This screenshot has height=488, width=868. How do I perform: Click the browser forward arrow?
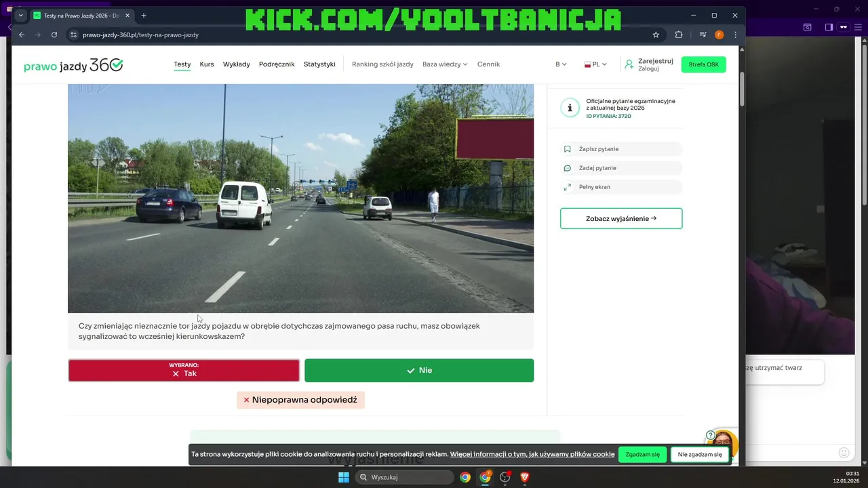[x=38, y=35]
